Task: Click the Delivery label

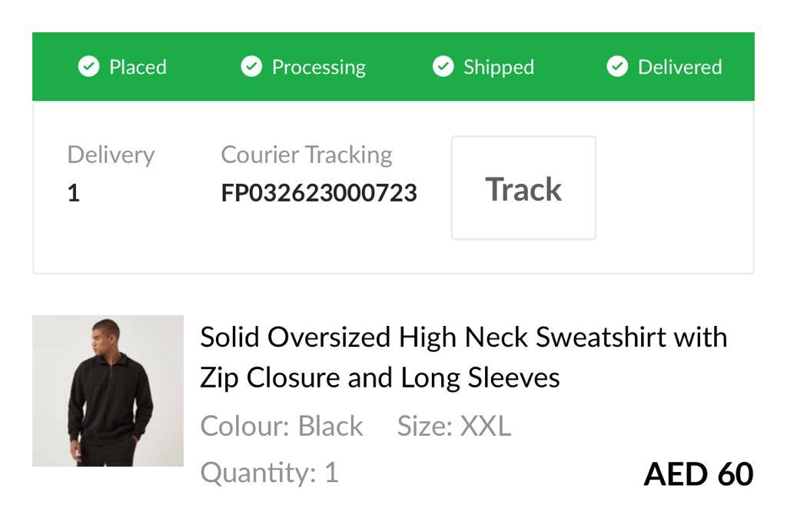Action: pos(111,155)
